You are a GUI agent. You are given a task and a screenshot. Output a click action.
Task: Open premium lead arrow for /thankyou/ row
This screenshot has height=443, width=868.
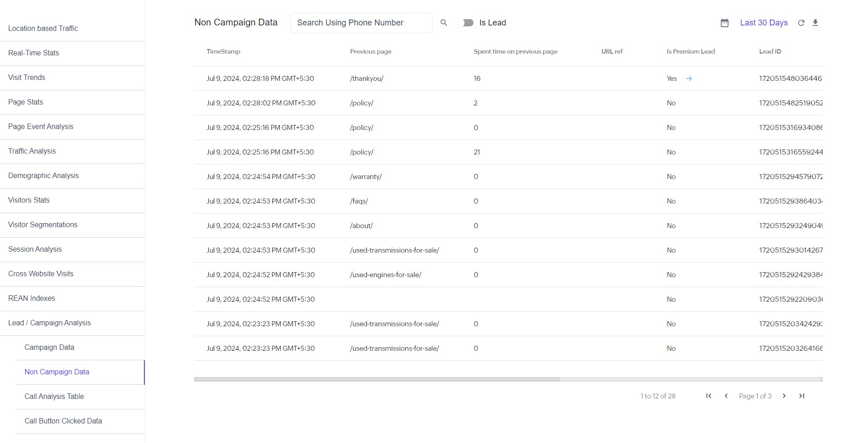(x=689, y=79)
